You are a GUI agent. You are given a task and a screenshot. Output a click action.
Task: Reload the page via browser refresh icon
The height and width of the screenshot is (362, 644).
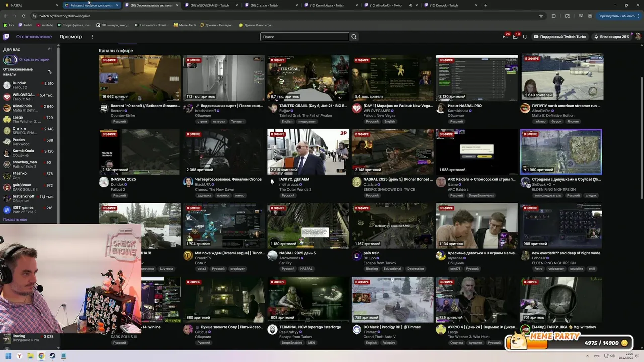(24, 16)
